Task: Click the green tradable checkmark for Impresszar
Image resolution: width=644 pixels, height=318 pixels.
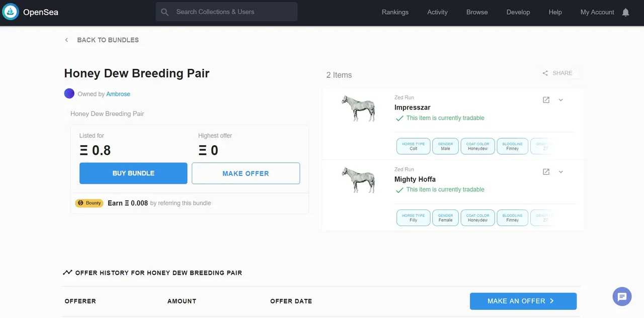Action: coord(399,119)
